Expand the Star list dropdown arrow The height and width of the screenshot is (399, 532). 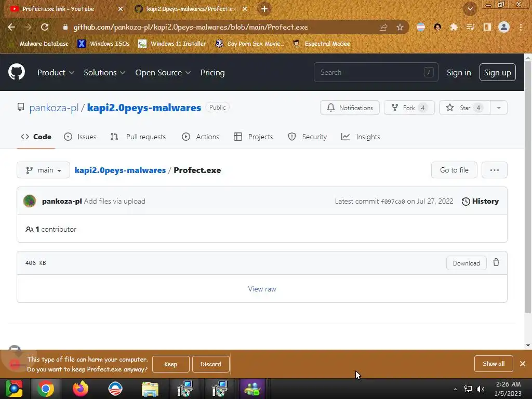(498, 108)
